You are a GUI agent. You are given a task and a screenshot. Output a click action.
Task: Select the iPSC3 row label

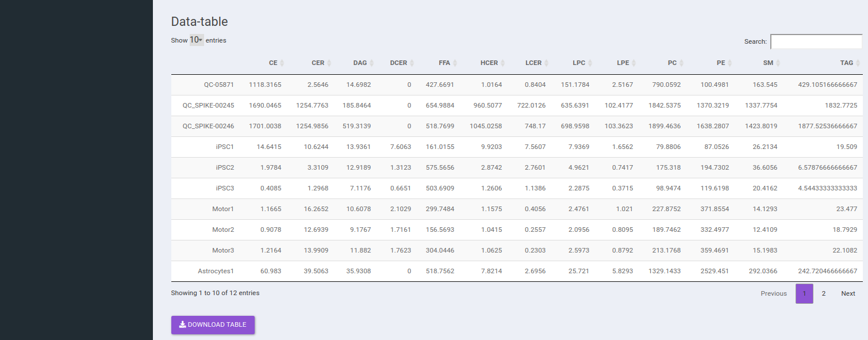point(225,188)
